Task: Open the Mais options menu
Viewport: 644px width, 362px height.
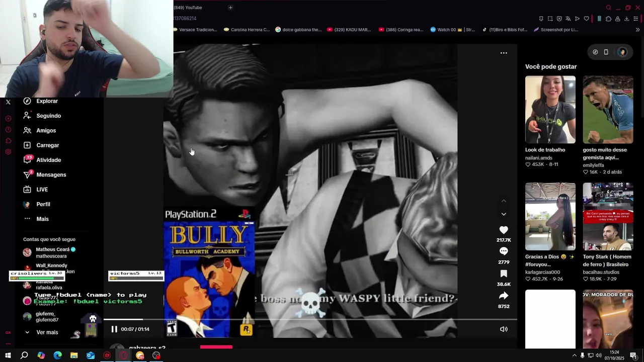Action: tap(36, 219)
